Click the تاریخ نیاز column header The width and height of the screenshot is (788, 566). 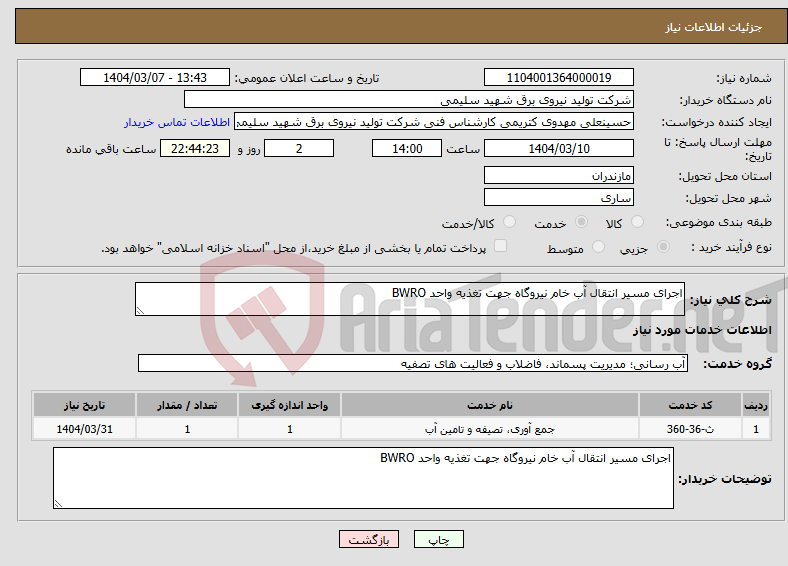click(84, 405)
